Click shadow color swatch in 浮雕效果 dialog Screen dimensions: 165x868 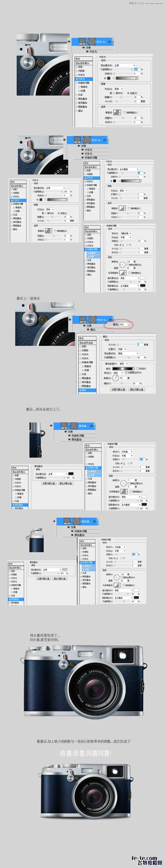coord(143,286)
